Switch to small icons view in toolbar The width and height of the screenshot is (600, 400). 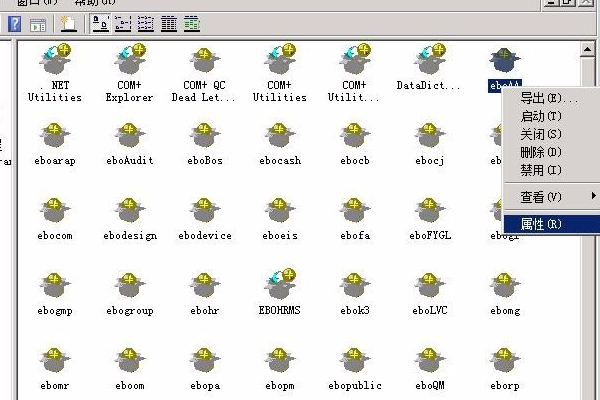coord(124,22)
